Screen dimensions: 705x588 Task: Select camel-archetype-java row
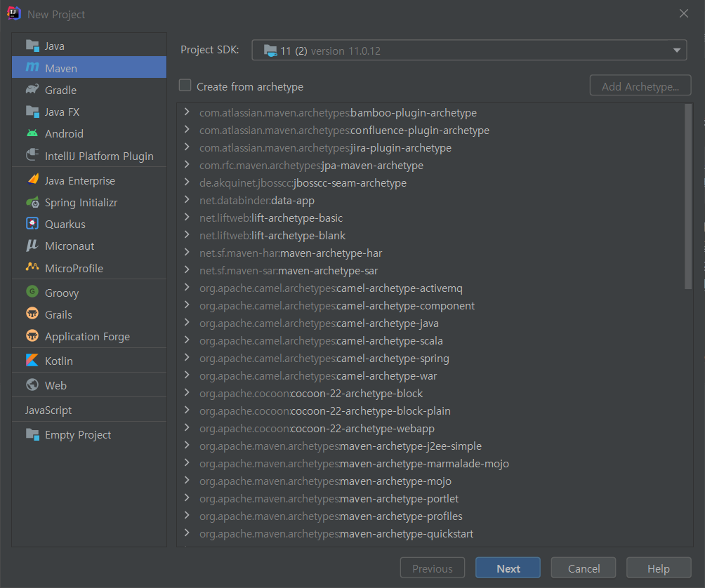pyautogui.click(x=431, y=323)
